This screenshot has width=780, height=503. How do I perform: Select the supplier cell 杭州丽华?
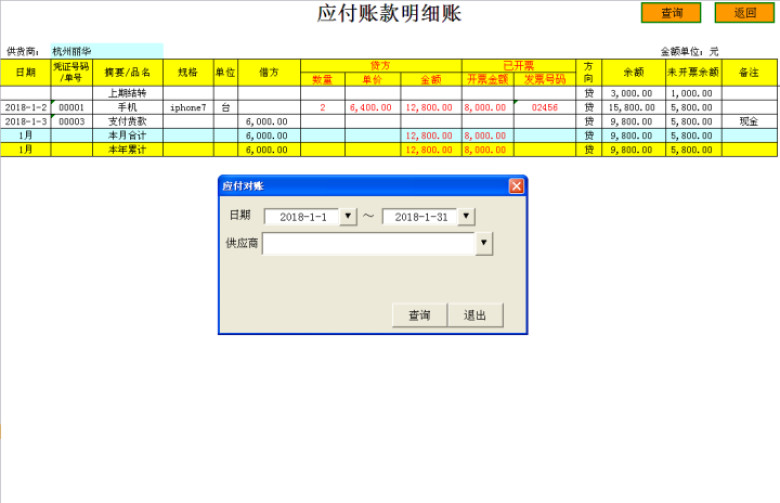point(107,51)
